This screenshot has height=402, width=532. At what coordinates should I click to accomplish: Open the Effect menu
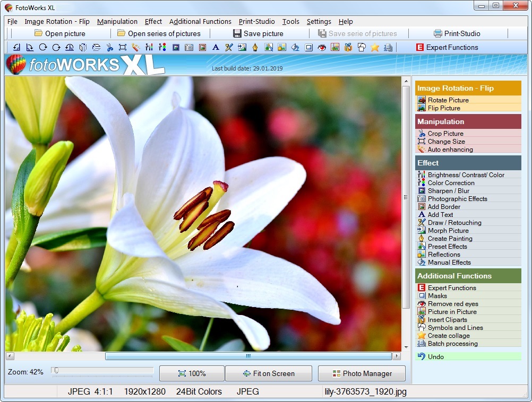[153, 22]
